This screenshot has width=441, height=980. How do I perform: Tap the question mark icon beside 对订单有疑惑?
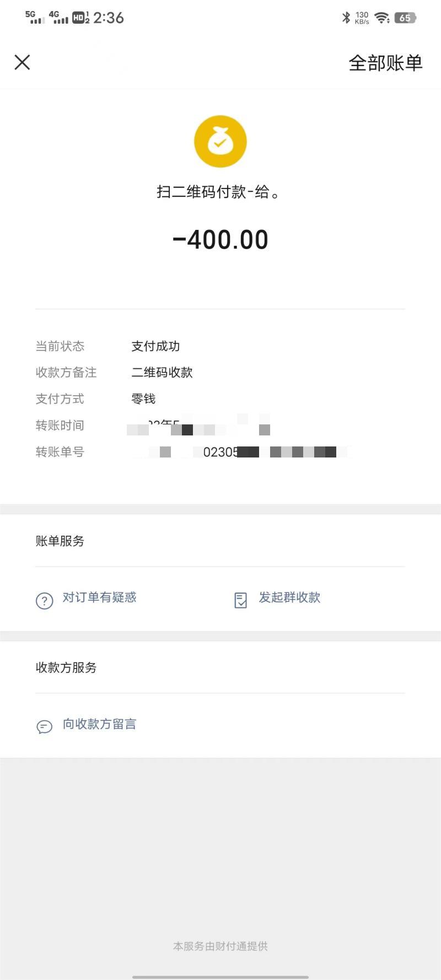[44, 601]
